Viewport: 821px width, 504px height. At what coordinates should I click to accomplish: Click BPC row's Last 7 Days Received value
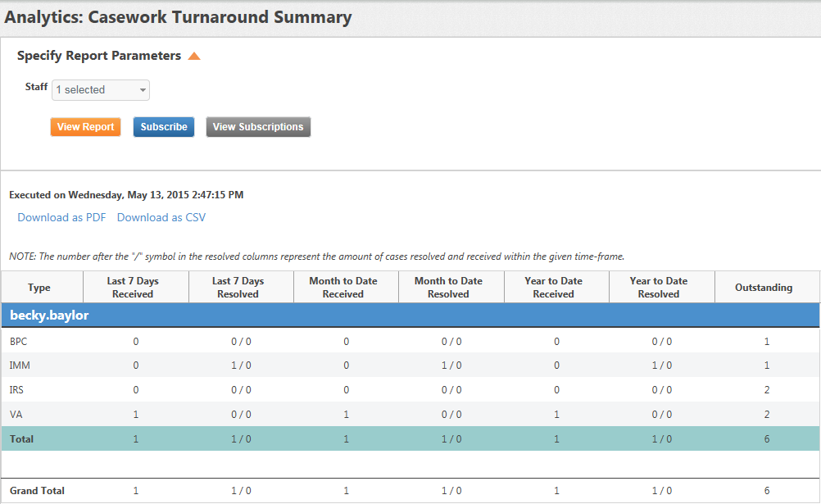136,342
